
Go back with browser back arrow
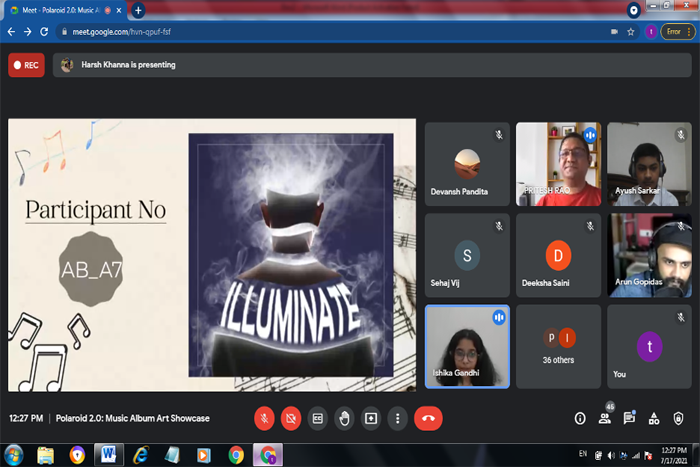(11, 32)
